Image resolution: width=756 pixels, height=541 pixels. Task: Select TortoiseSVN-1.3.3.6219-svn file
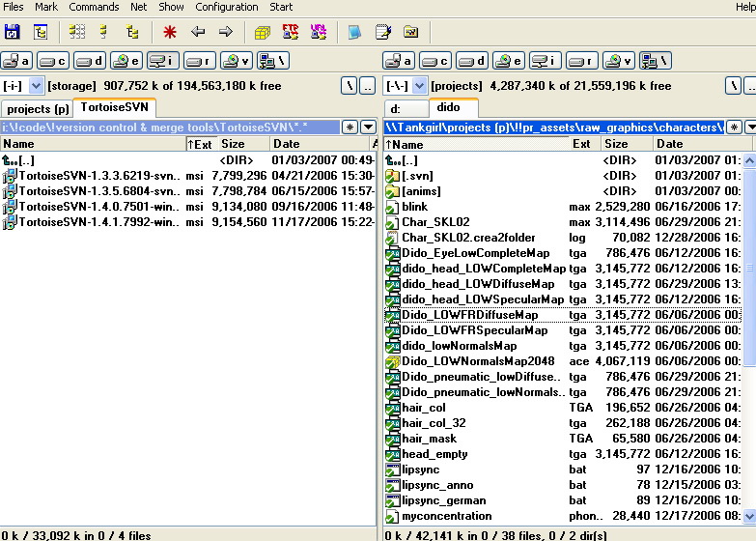click(188, 176)
